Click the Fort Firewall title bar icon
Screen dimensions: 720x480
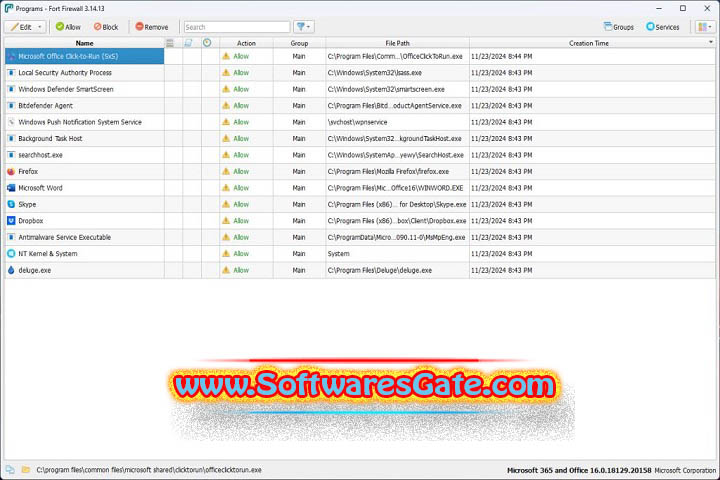point(9,8)
